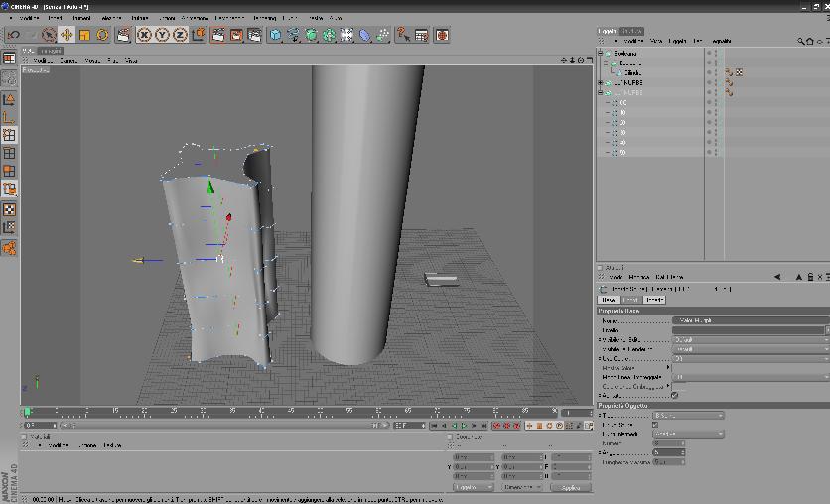Switch to Structure tab in Object Manager
The image size is (830, 504).
(631, 31)
